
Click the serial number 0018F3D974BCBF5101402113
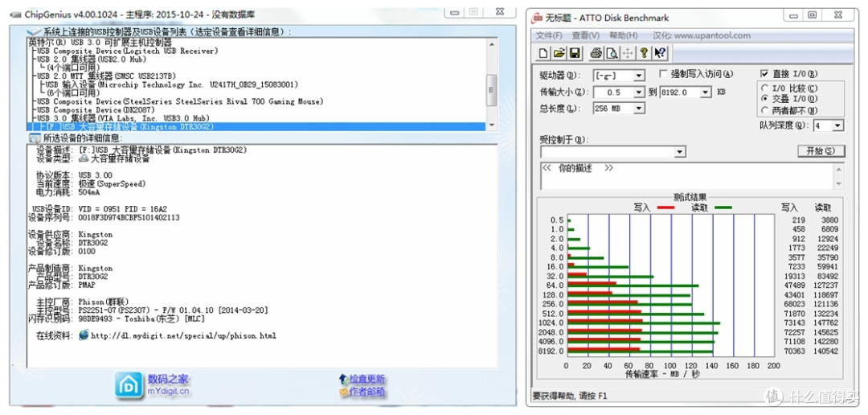[x=129, y=218]
